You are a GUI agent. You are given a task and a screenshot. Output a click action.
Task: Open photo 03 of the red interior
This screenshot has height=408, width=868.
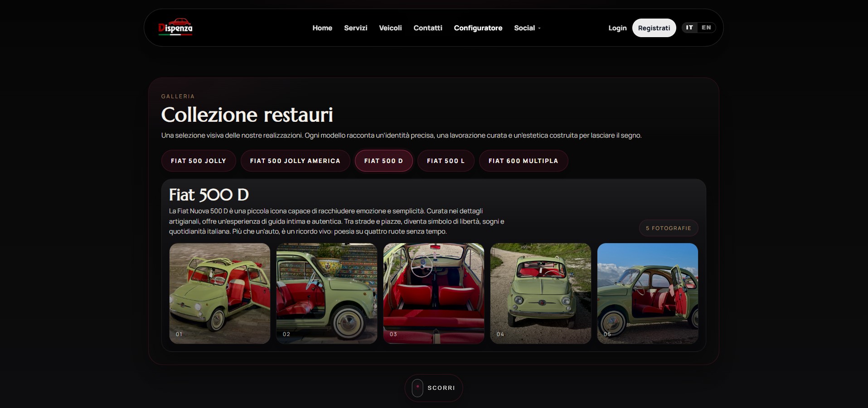coord(434,293)
